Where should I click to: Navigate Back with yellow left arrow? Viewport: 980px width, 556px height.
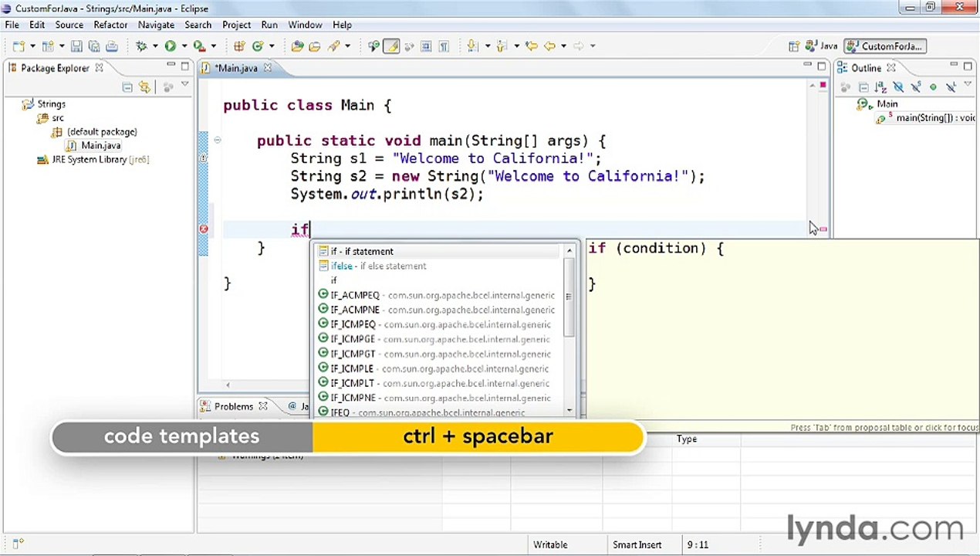tap(549, 46)
